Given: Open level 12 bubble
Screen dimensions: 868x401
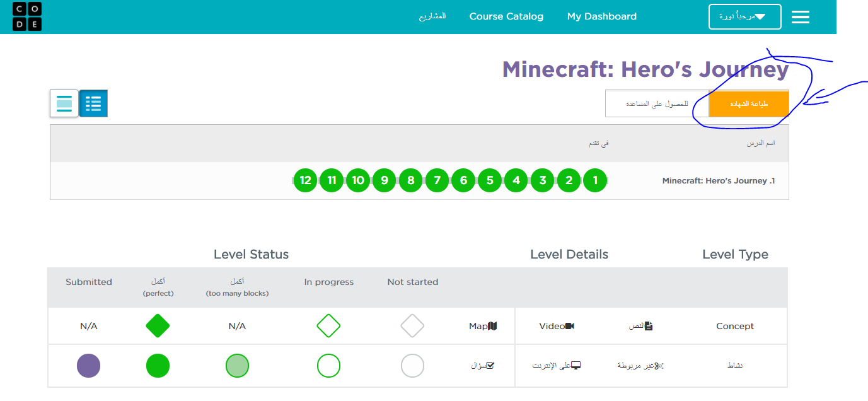Looking at the screenshot, I should tap(305, 180).
